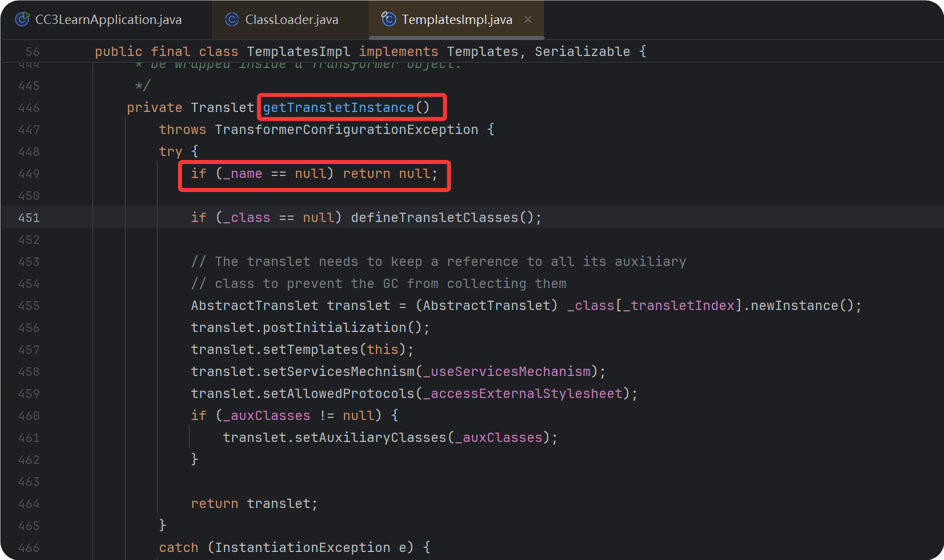Click the comment on line 453

point(440,261)
